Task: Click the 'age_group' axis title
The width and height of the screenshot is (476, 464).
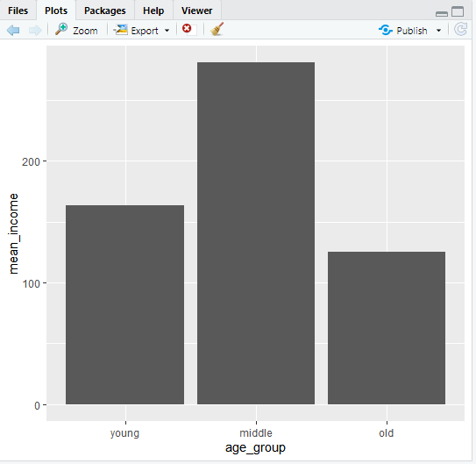Action: pyautogui.click(x=255, y=448)
